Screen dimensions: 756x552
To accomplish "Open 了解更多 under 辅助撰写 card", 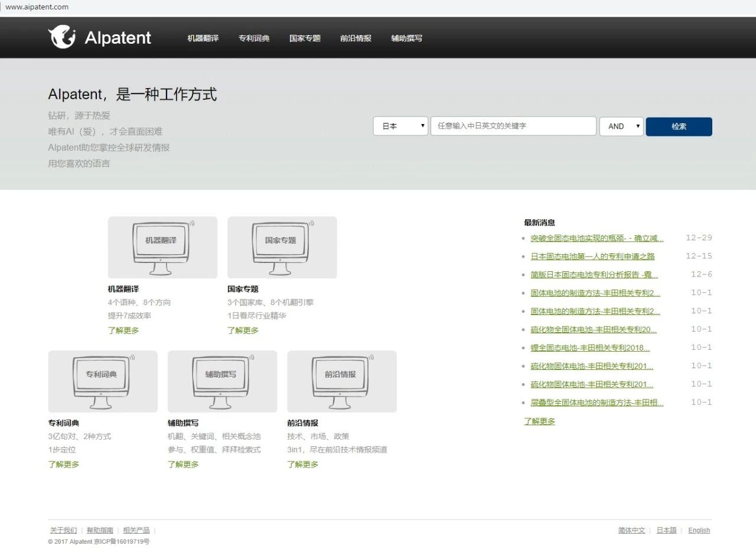I will coord(183,465).
